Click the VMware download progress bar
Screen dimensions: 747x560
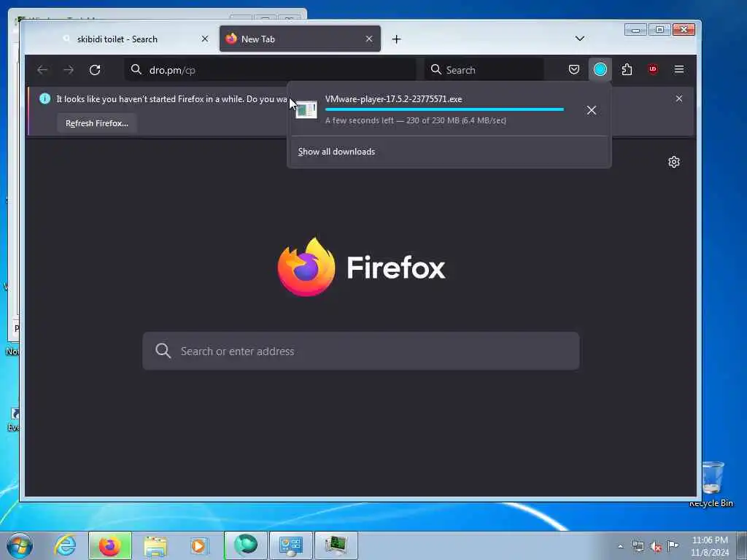click(444, 109)
